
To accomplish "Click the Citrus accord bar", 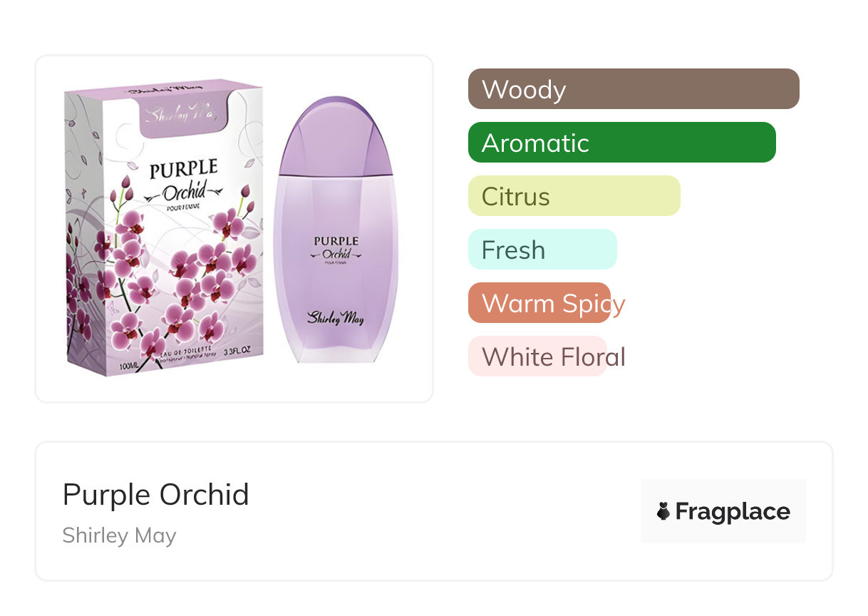I will point(574,196).
